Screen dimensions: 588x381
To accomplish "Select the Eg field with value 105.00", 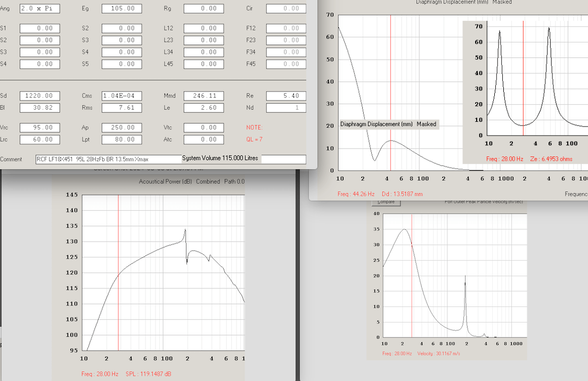I will (122, 8).
